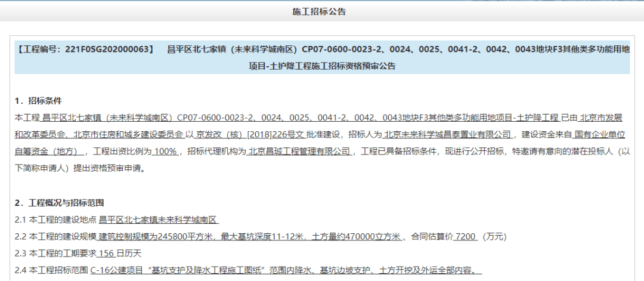Select the project number 221F0SG202000063 text
The width and height of the screenshot is (644, 281).
click(x=107, y=50)
